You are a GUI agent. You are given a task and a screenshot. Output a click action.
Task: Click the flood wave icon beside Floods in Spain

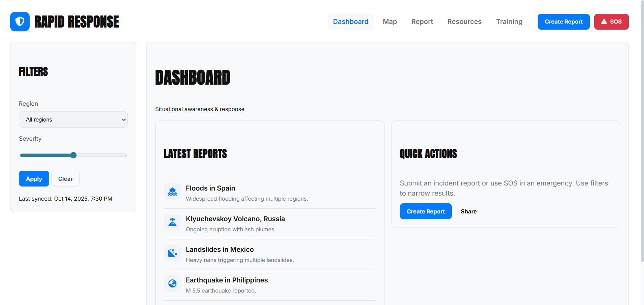pos(172,192)
